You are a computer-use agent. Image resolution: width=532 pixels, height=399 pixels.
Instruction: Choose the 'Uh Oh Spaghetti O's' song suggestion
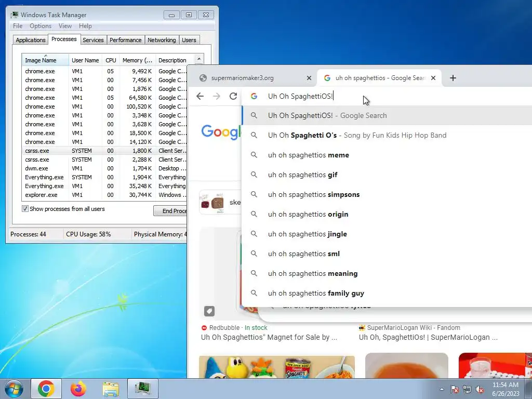click(x=387, y=135)
